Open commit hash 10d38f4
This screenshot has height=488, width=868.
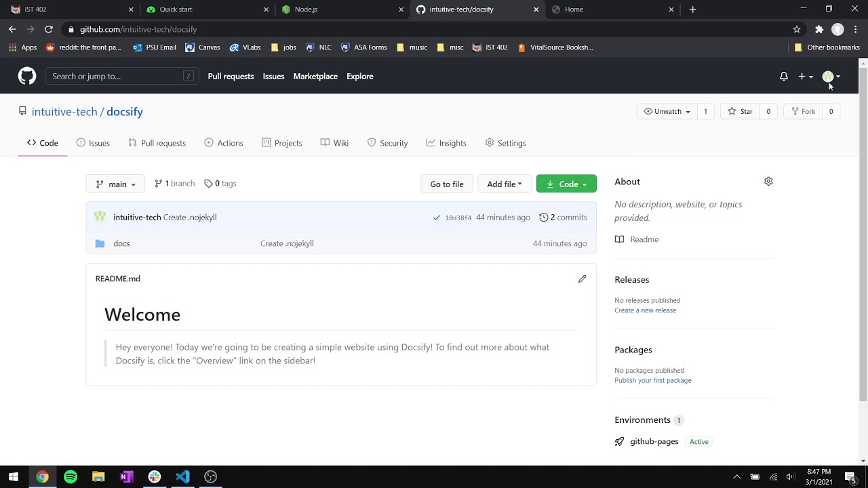click(x=458, y=218)
